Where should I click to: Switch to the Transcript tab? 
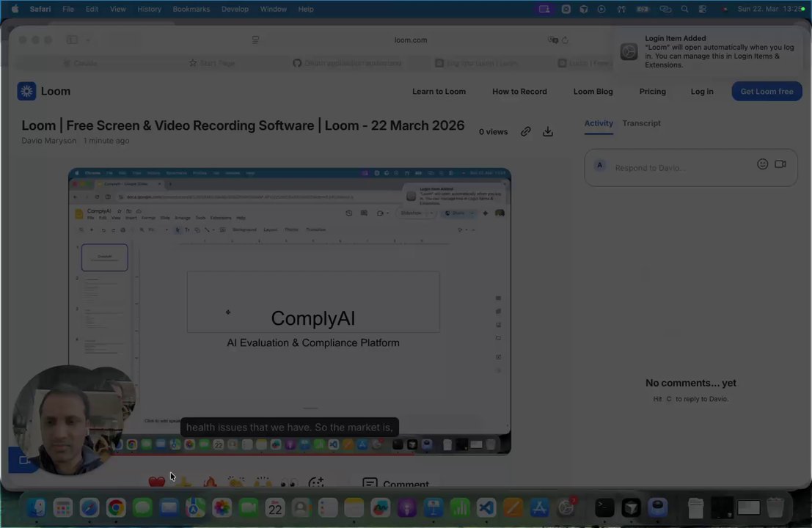(641, 123)
